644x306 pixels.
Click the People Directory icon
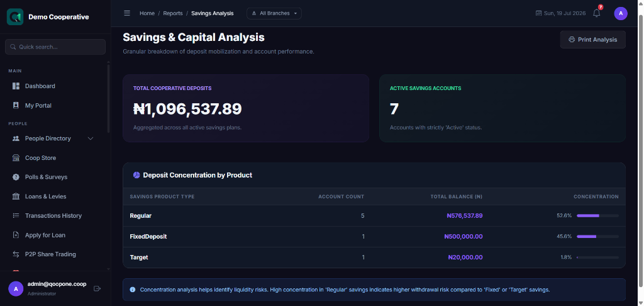coord(16,139)
